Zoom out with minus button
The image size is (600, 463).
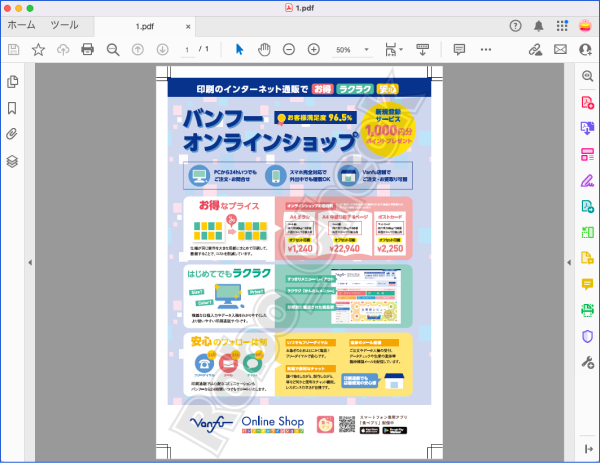point(289,49)
